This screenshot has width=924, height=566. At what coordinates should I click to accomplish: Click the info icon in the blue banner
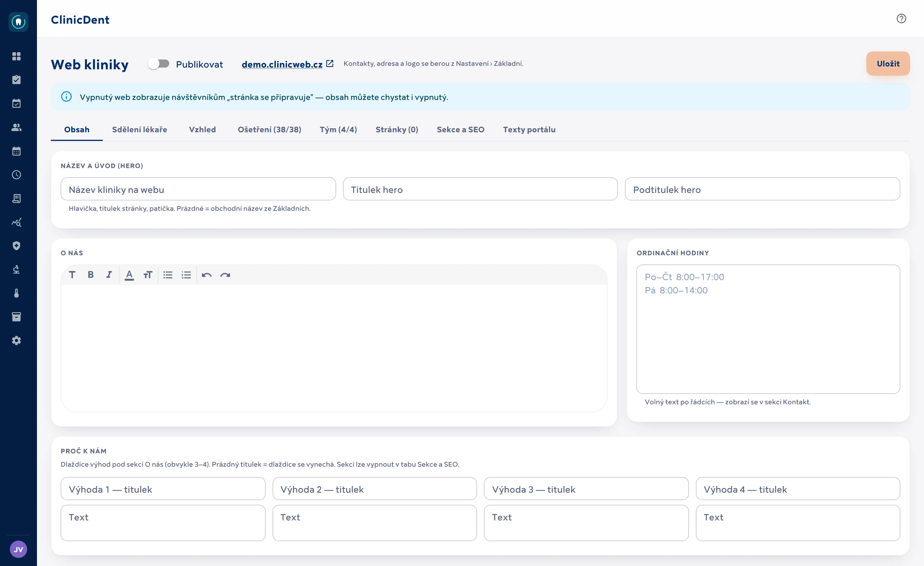pyautogui.click(x=66, y=97)
